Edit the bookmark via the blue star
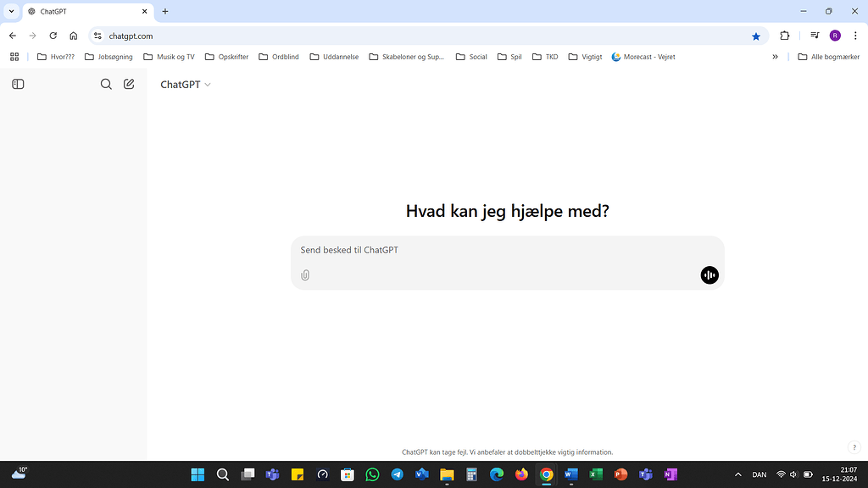Screen dimensions: 868x488 coord(755,36)
